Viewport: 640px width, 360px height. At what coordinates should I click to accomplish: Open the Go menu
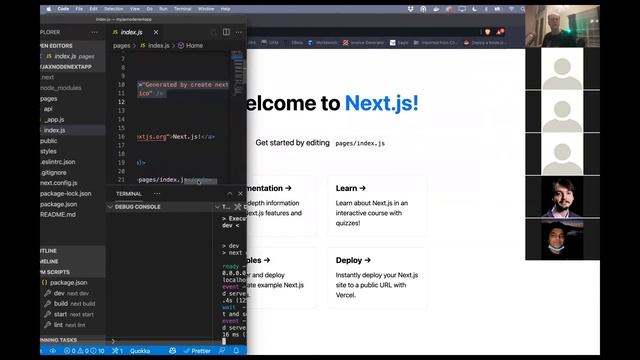tap(150, 9)
